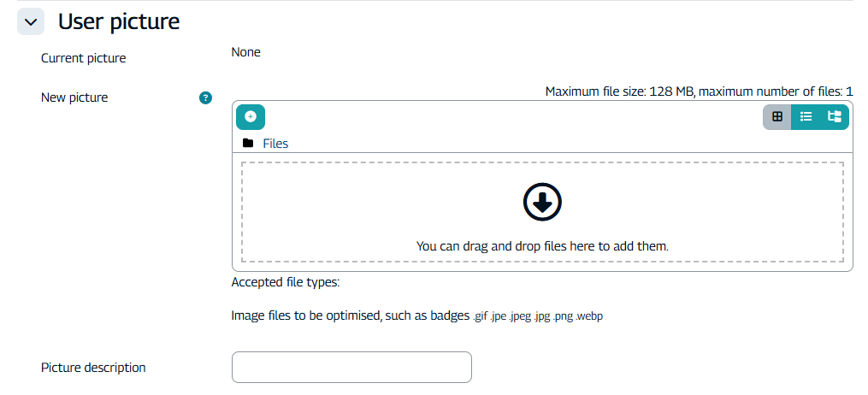Click the Current picture label
Screen dimensions: 868x395
click(x=83, y=58)
